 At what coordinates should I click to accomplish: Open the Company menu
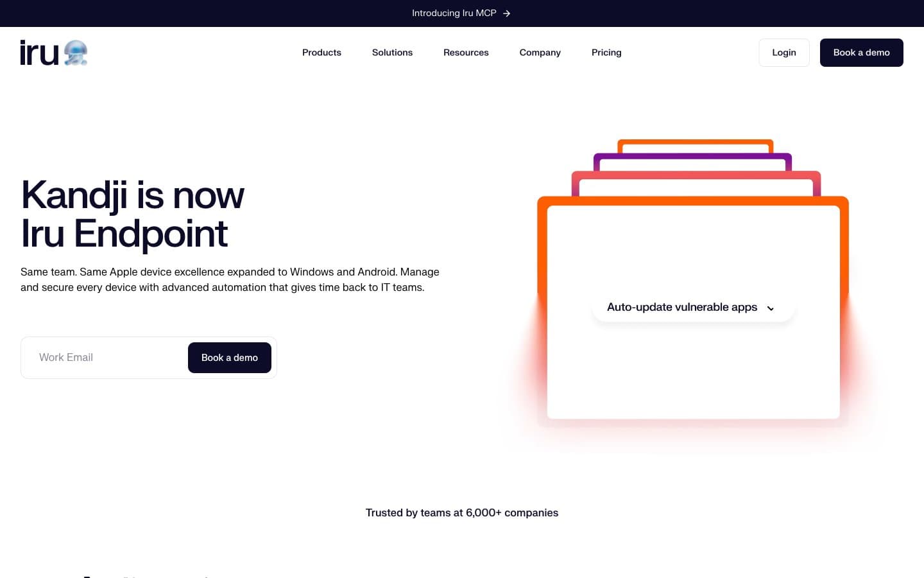pos(540,53)
